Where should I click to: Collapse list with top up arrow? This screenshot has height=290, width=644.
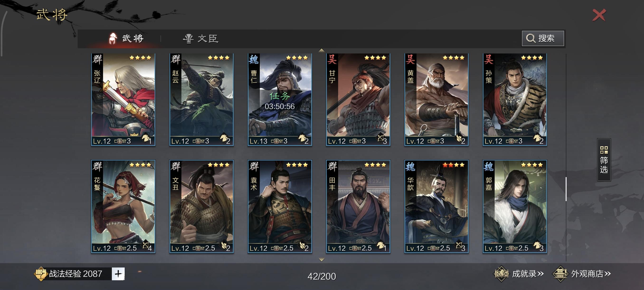[x=322, y=50]
